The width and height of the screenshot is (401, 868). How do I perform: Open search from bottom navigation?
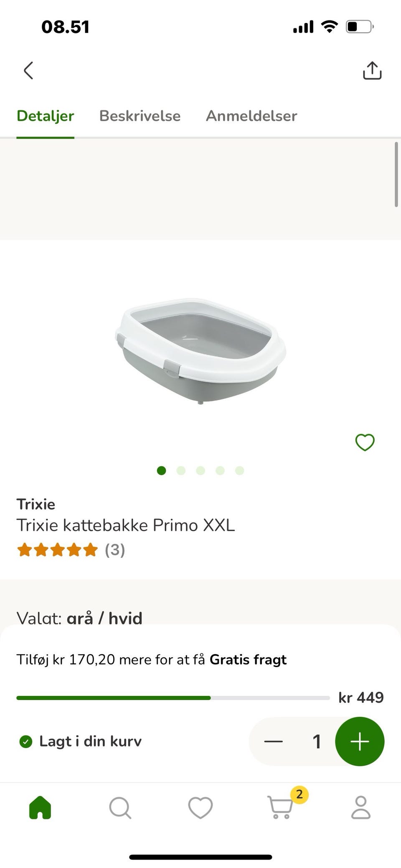120,807
